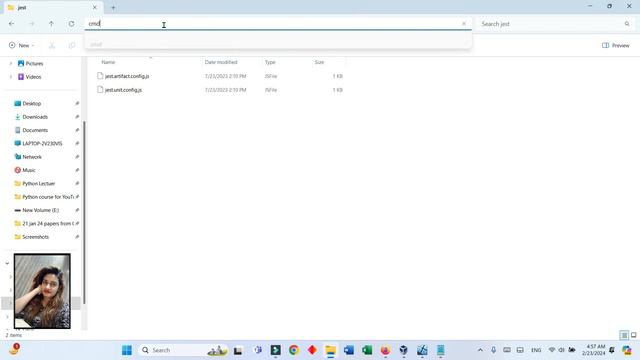Switch to Details view layout icon
Image resolution: width=640 pixels, height=360 pixels.
point(624,335)
